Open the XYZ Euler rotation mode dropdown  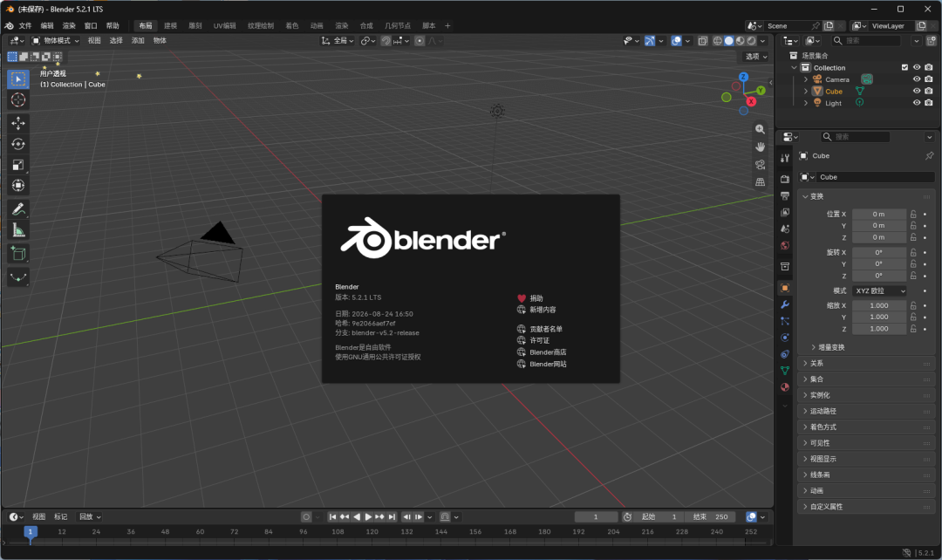(x=879, y=290)
